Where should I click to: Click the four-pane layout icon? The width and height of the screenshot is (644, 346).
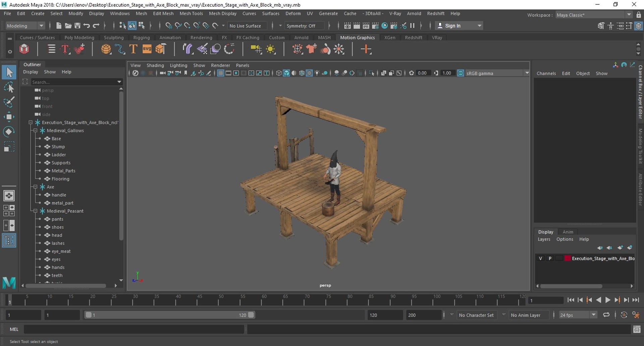pyautogui.click(x=9, y=211)
